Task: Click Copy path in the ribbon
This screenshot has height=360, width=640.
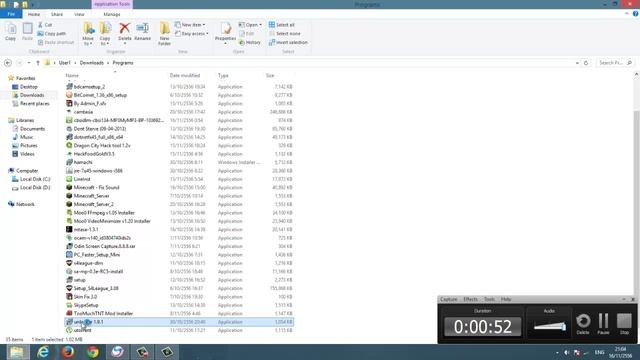Action: click(52, 33)
